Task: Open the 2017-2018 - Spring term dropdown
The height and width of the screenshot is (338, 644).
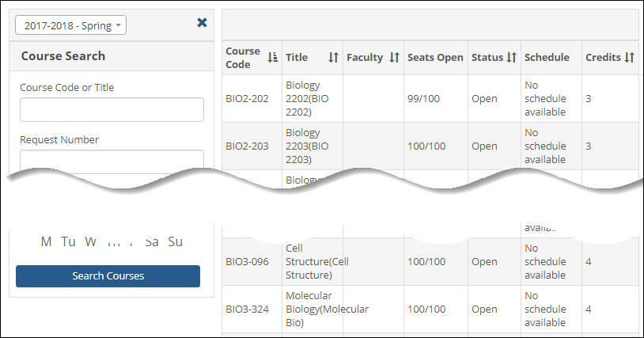Action: 71,26
